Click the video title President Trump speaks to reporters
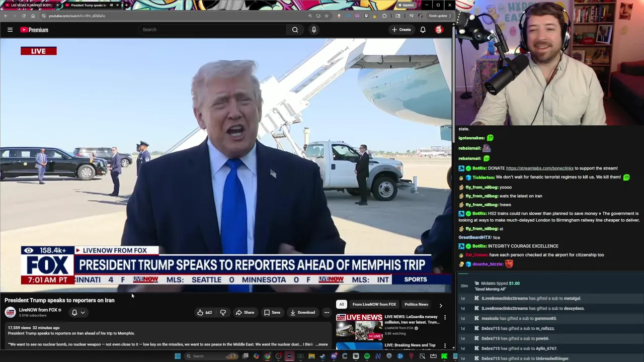 tap(59, 300)
